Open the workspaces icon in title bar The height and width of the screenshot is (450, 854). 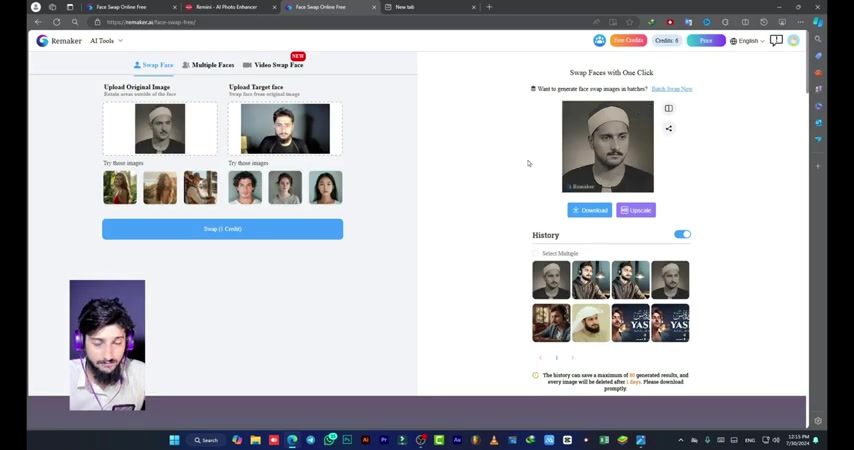tap(52, 7)
